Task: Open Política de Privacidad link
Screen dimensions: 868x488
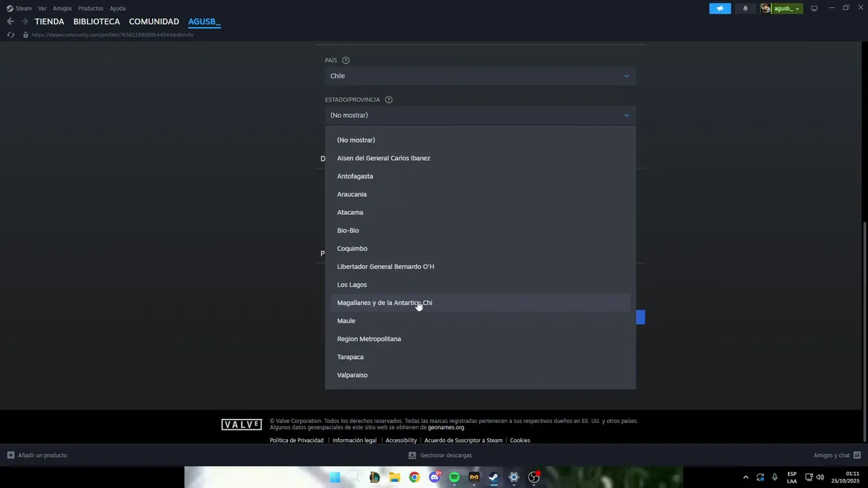Action: point(296,441)
